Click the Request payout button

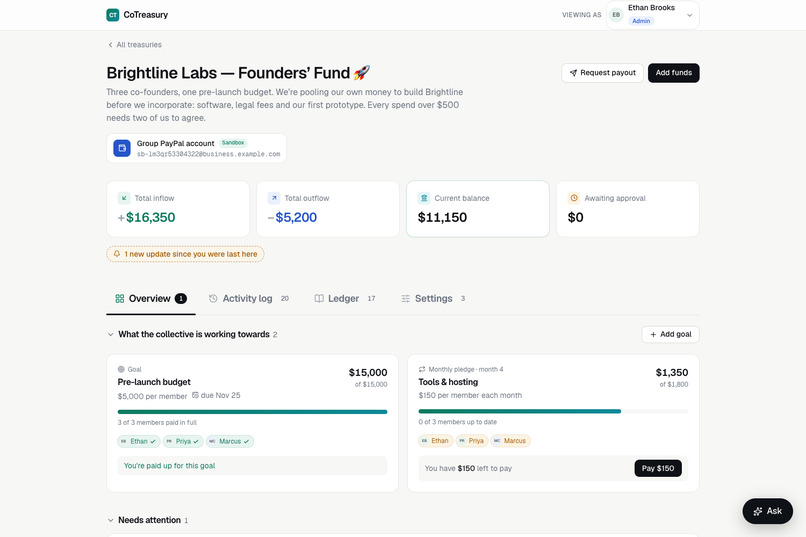coord(602,73)
